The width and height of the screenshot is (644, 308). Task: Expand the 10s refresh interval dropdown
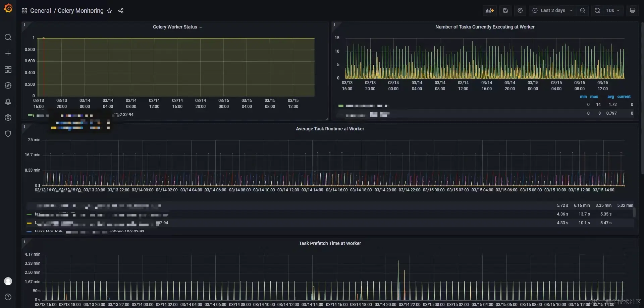click(613, 10)
